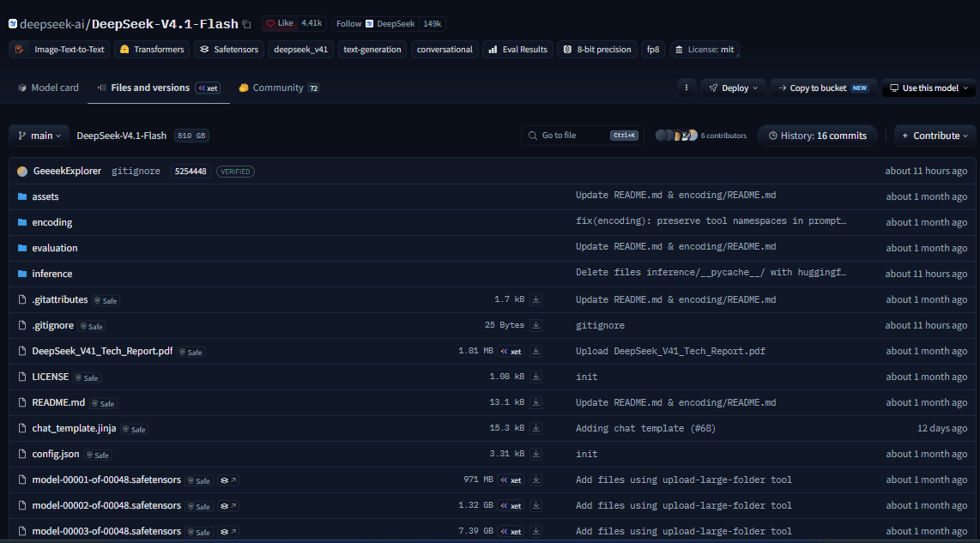Image resolution: width=980 pixels, height=543 pixels.
Task: Open the deepseek_v41 tag
Action: 300,50
